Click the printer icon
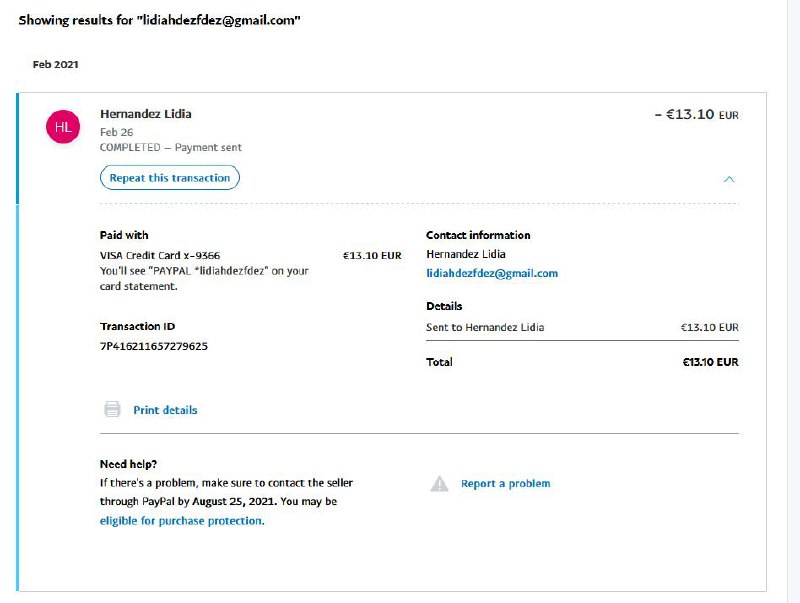This screenshot has width=800, height=603. pos(113,410)
